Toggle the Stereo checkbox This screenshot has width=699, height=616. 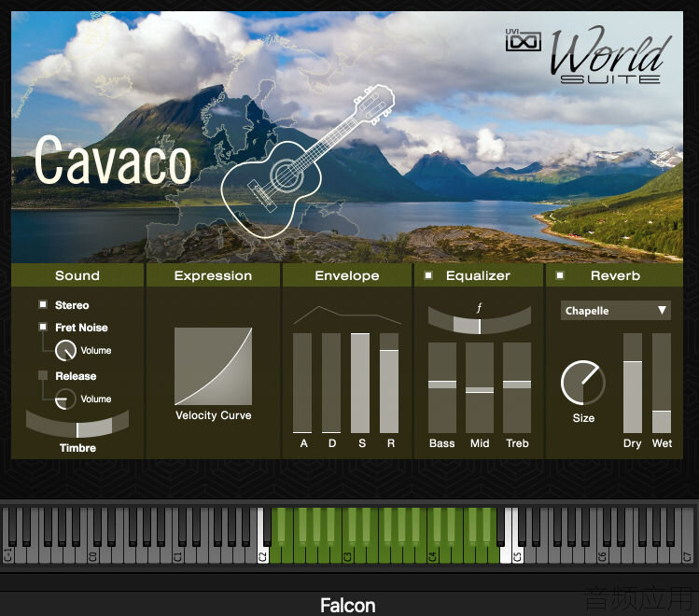click(43, 304)
